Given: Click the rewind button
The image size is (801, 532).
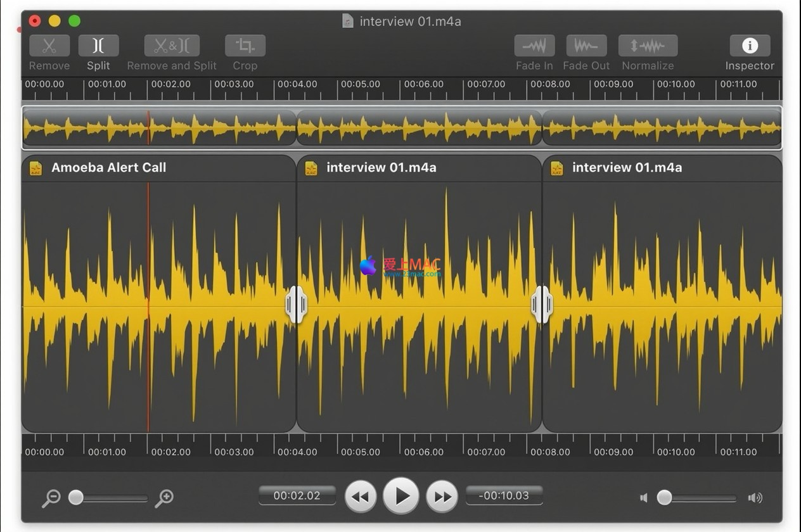Looking at the screenshot, I should tap(360, 497).
